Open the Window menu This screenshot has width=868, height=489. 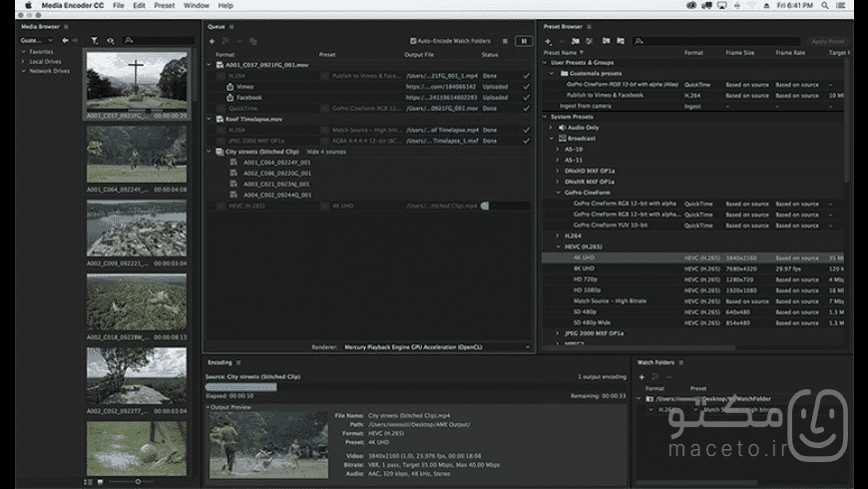(197, 6)
